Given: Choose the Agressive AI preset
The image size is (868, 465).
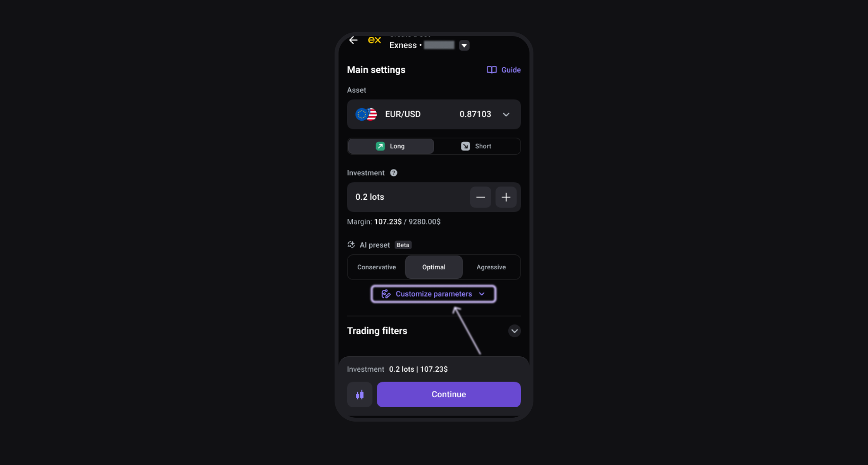Looking at the screenshot, I should click(491, 267).
